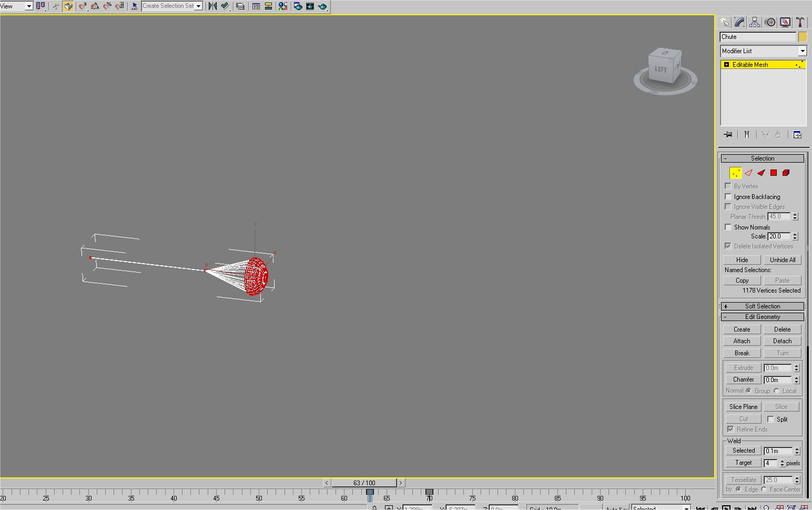Switch to the Motion panel tab

pos(770,22)
